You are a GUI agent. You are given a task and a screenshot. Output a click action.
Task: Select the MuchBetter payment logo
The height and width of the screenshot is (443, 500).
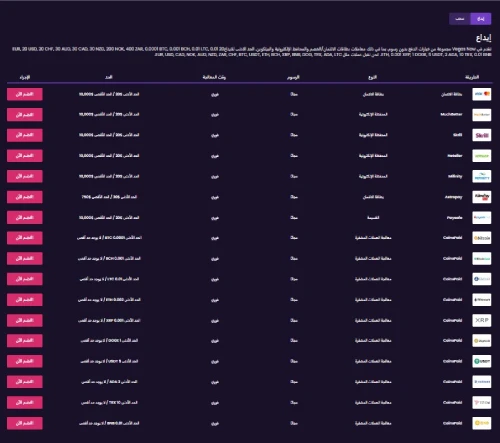coord(482,115)
